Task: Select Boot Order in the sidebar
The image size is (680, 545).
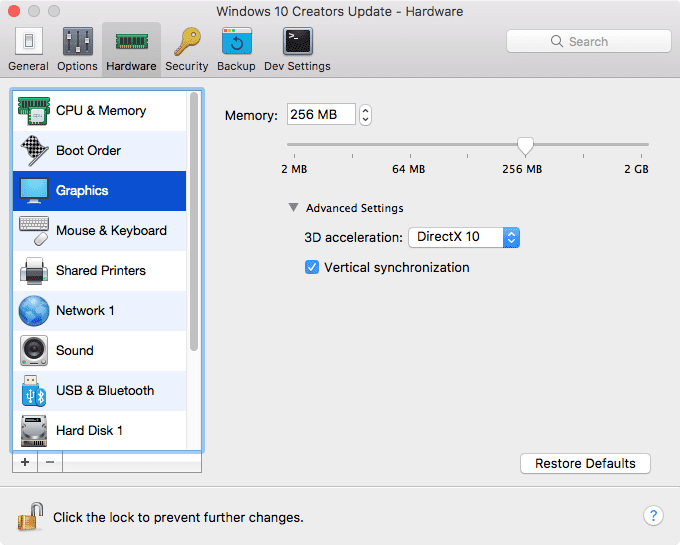Action: (x=100, y=150)
